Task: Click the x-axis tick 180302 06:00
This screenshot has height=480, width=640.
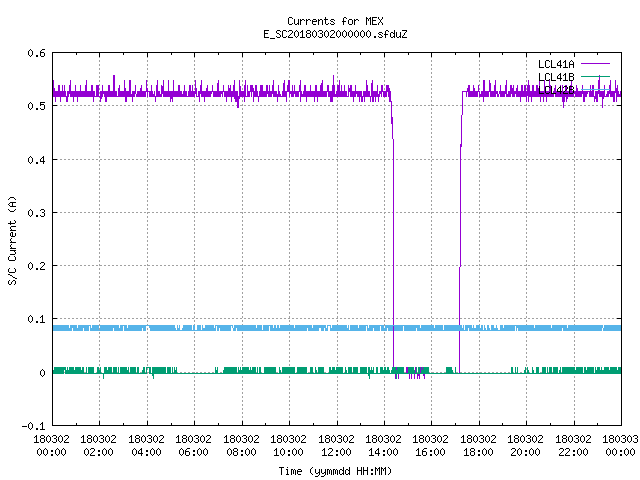Action: point(193,445)
